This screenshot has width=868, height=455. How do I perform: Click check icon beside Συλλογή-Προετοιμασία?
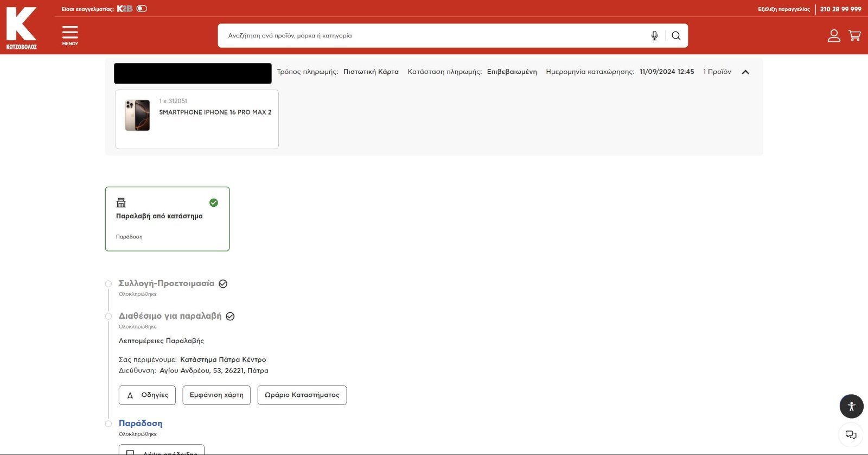click(223, 283)
